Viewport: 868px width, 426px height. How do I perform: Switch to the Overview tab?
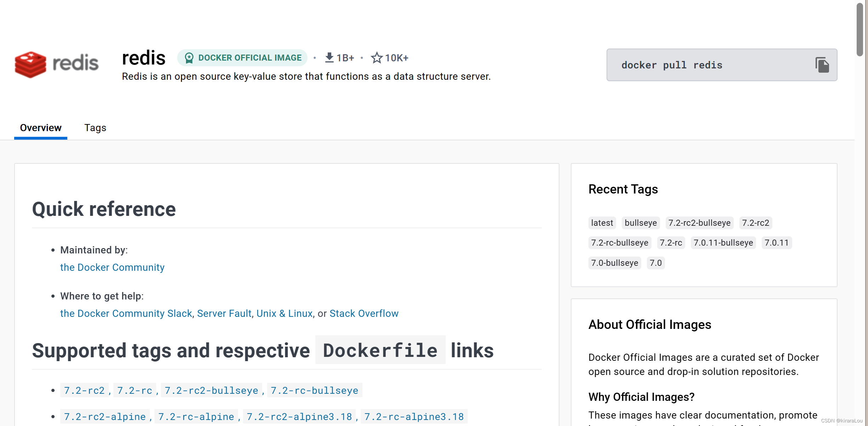(x=41, y=128)
